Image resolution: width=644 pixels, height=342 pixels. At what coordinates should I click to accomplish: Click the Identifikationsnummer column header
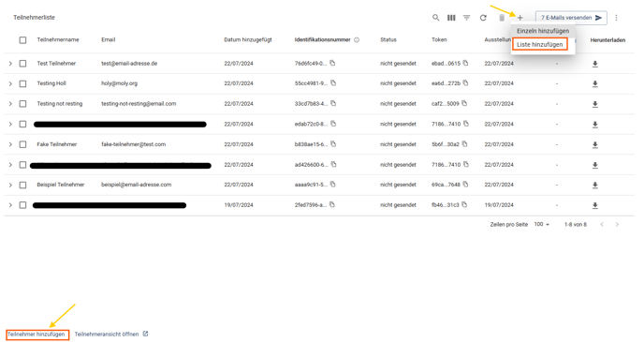click(x=322, y=40)
